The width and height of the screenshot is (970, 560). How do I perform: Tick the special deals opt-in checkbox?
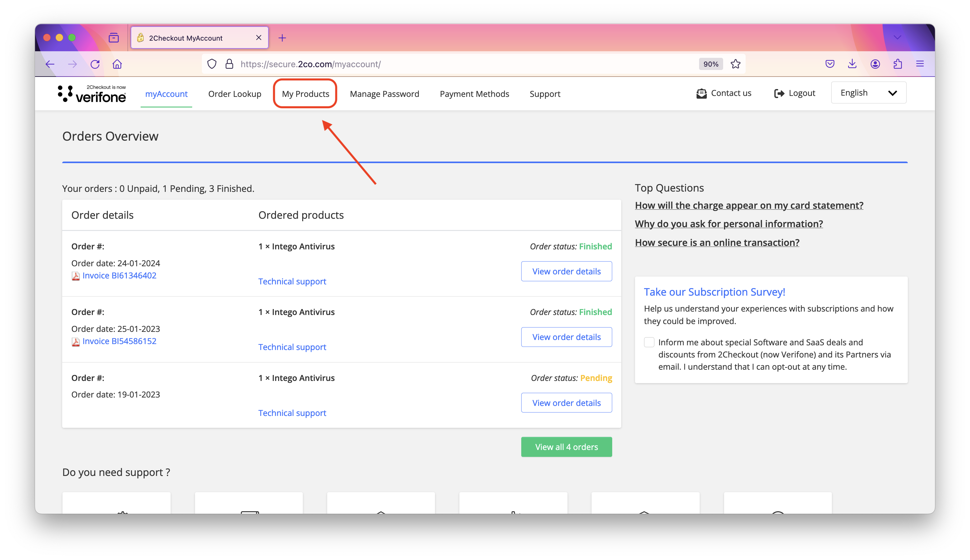pos(649,342)
